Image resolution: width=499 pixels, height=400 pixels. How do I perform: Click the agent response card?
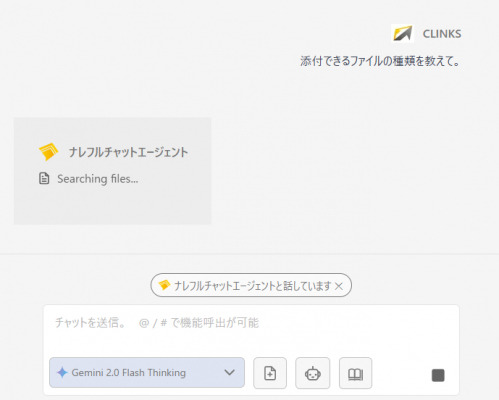[x=112, y=171]
